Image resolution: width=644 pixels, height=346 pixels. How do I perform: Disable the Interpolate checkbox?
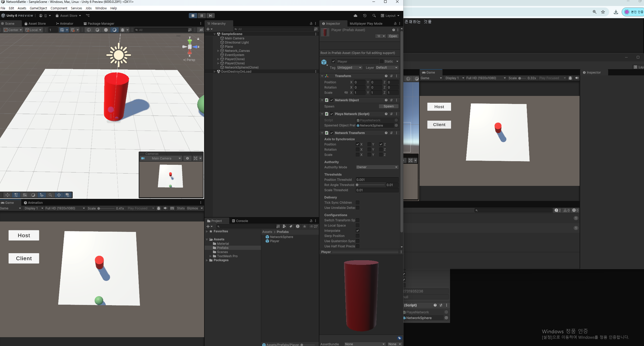[x=358, y=231]
